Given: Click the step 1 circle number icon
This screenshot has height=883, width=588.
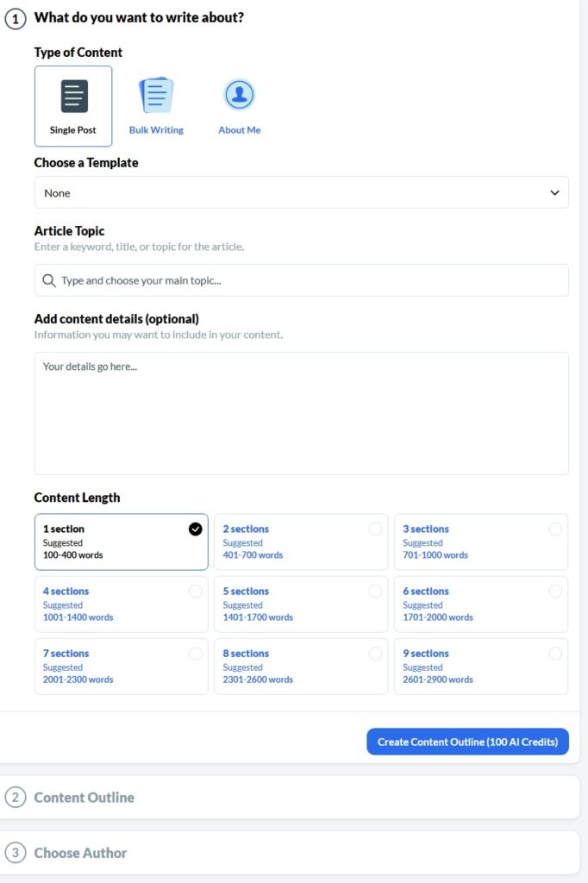Looking at the screenshot, I should 16,18.
